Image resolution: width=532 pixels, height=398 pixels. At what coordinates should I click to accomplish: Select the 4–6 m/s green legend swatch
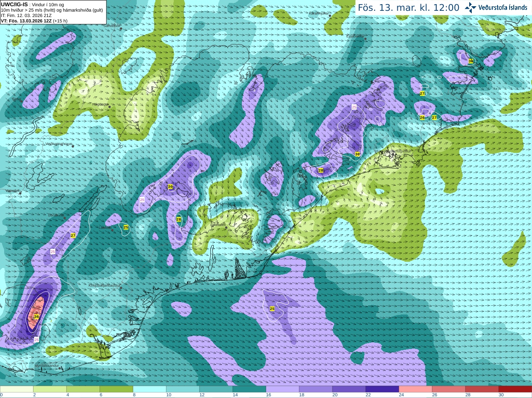point(83,389)
